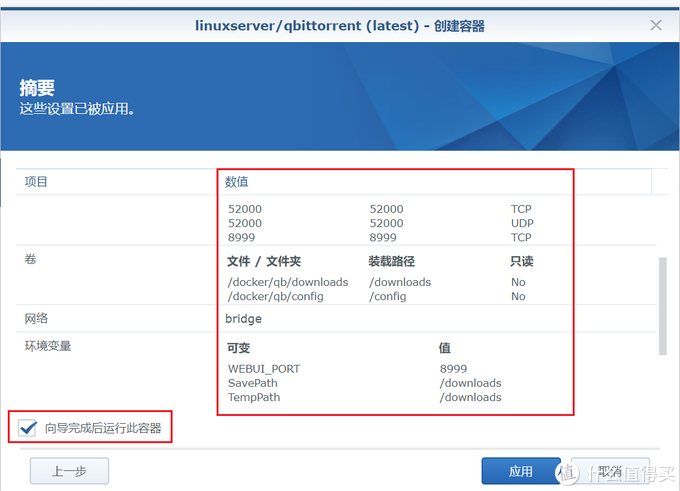Select the TempPath variable name
680x491 pixels.
click(x=254, y=397)
